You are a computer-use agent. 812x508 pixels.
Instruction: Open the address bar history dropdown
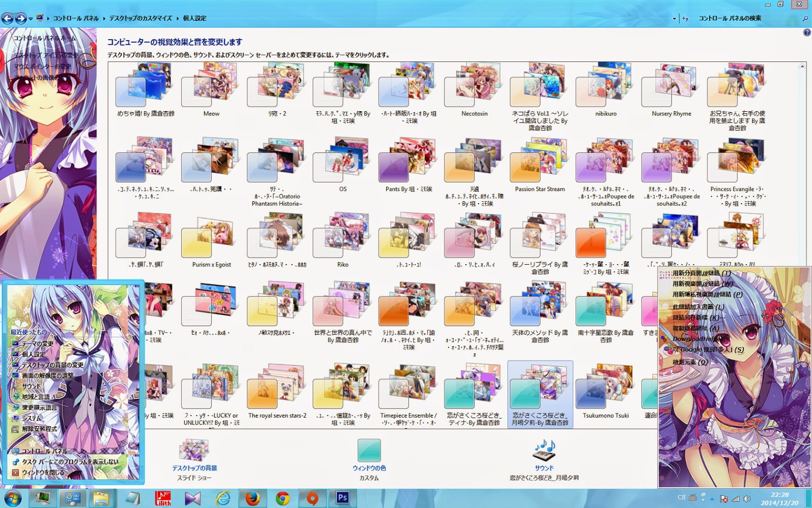tap(673, 17)
